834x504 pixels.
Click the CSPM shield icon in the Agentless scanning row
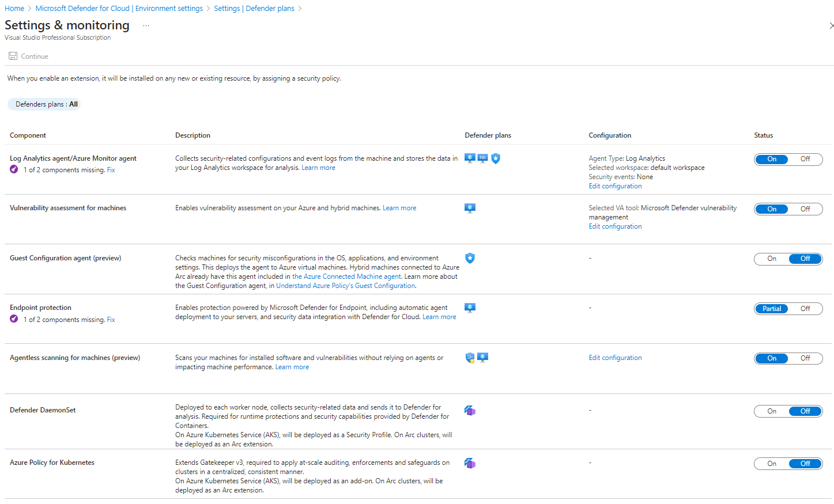470,358
